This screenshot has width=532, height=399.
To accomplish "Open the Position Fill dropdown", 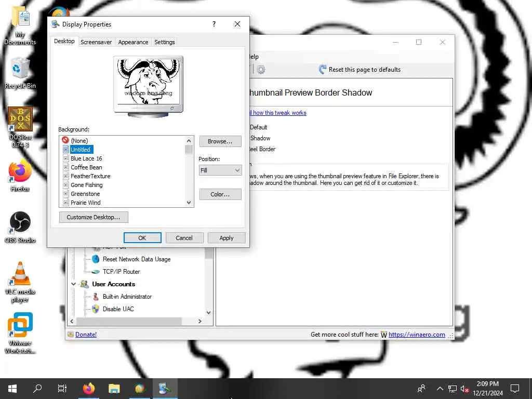I will coord(220,170).
